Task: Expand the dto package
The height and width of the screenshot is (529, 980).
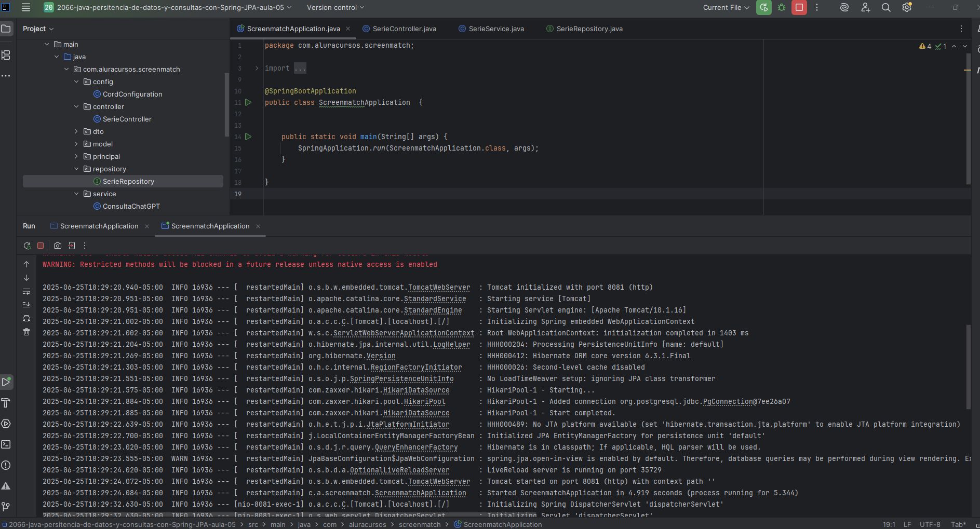Action: tap(76, 131)
